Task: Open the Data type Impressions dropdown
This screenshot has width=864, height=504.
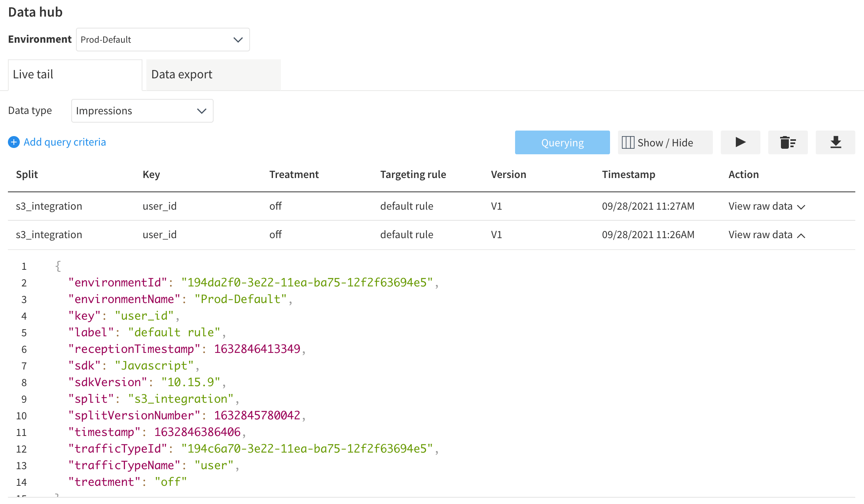Action: click(142, 111)
